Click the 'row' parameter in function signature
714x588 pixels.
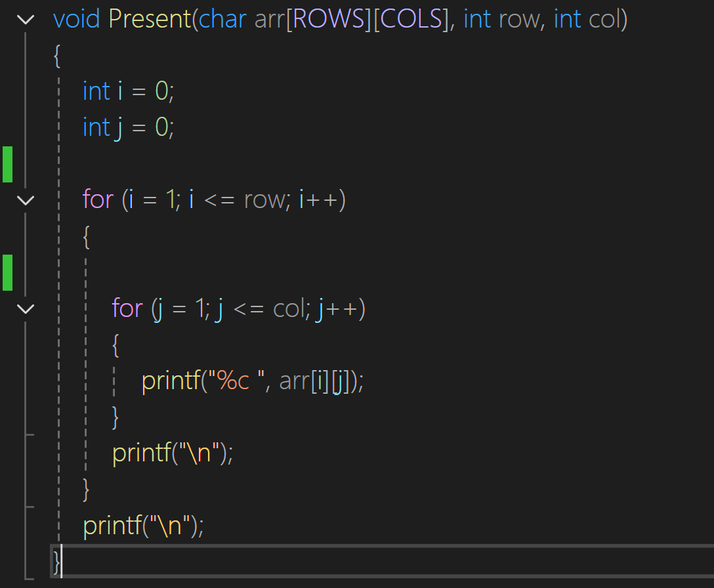[x=519, y=19]
